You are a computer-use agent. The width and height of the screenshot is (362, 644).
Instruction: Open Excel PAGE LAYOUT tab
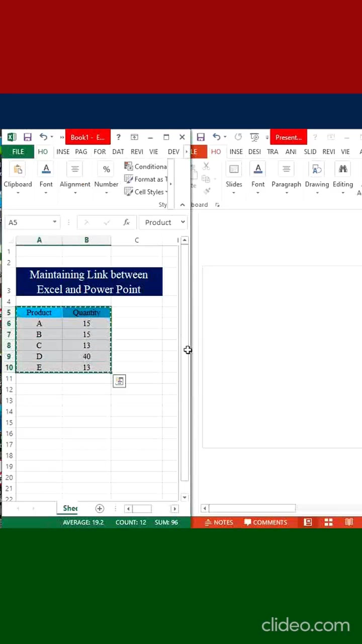tap(81, 151)
